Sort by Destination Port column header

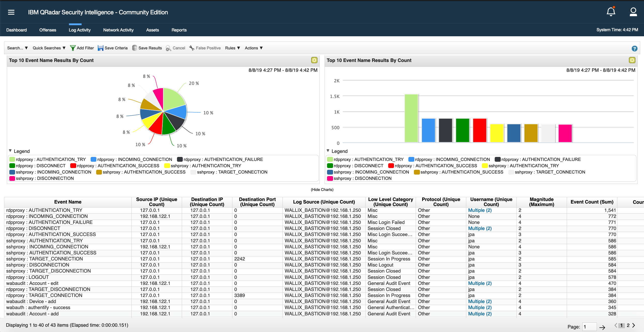257,202
